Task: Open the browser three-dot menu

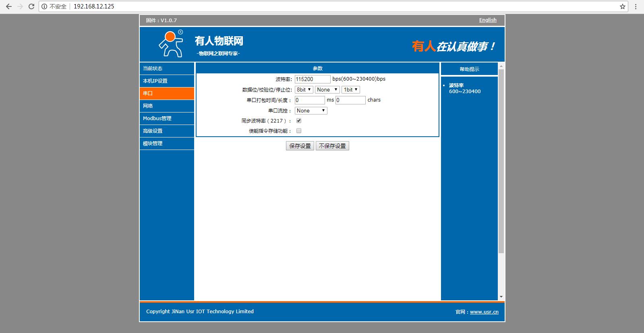Action: [636, 6]
